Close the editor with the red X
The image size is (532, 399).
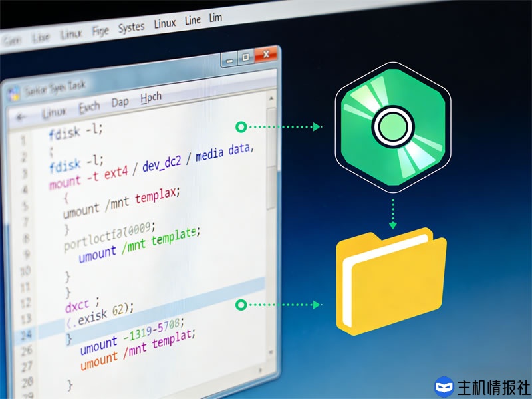(x=267, y=55)
